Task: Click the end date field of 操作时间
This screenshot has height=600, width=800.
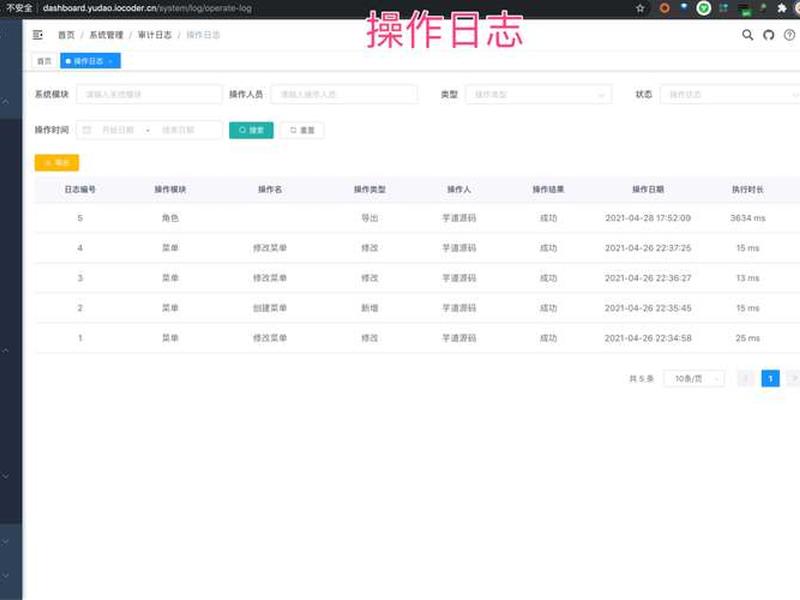Action: 178,130
